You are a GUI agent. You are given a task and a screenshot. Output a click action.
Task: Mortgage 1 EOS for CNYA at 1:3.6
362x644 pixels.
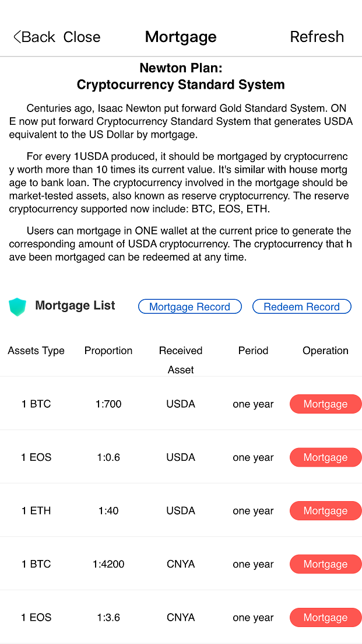[x=325, y=618]
